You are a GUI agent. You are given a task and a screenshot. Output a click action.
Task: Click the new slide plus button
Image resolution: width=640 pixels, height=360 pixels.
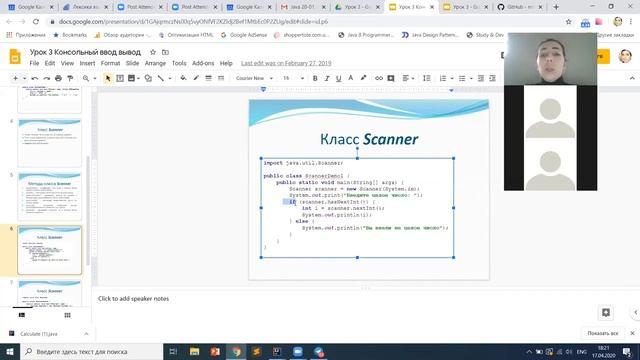(15, 78)
